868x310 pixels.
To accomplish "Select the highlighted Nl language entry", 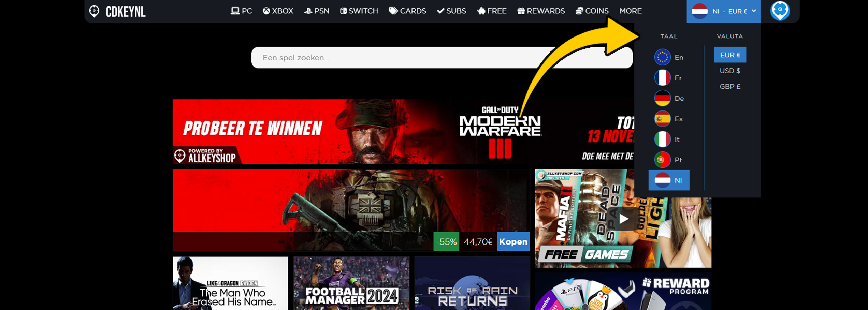I will click(x=669, y=180).
